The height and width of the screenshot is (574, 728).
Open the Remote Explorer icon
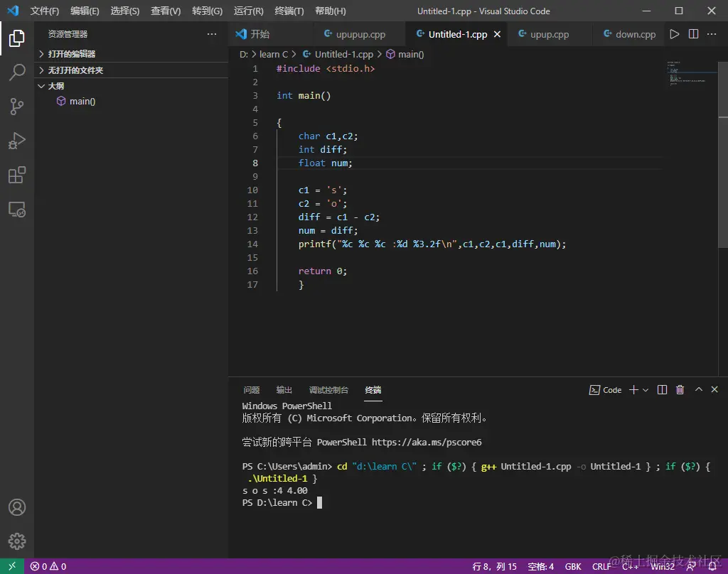tap(17, 210)
